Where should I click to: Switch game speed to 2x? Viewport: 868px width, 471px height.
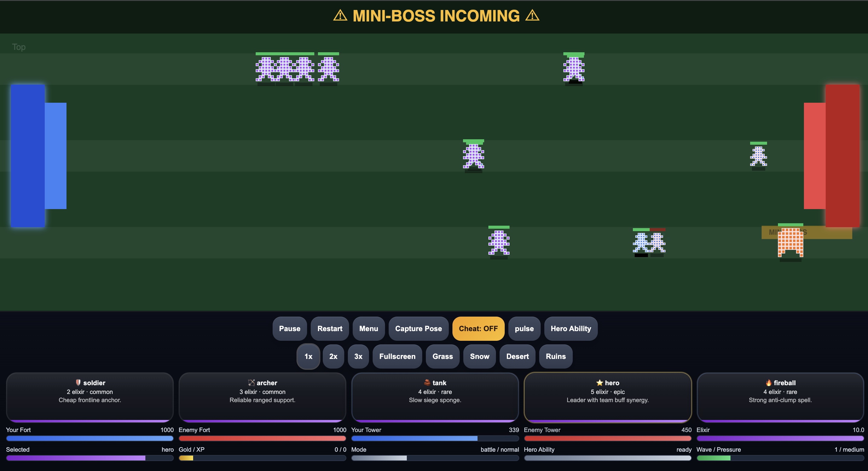pos(333,356)
